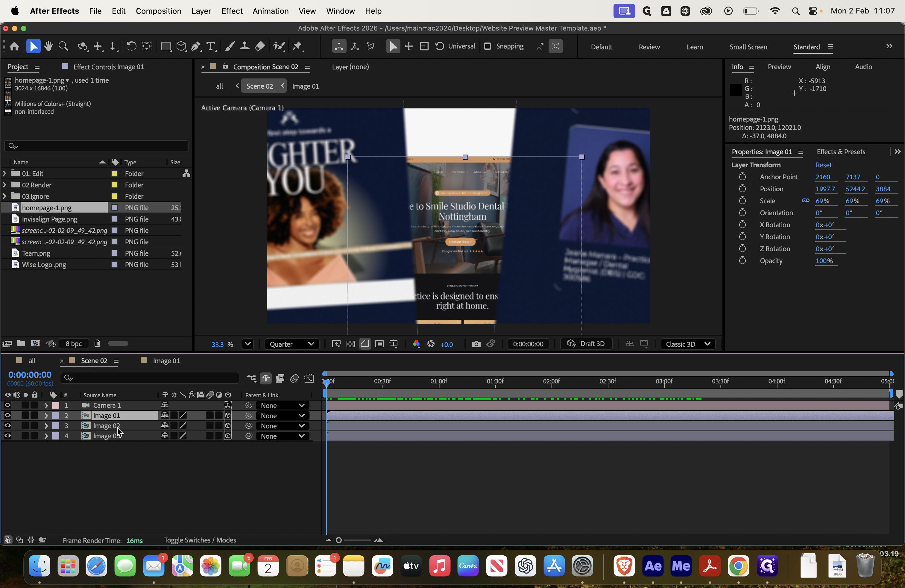Open the Classic 3D renderer dropdown
905x588 pixels.
[x=688, y=344]
